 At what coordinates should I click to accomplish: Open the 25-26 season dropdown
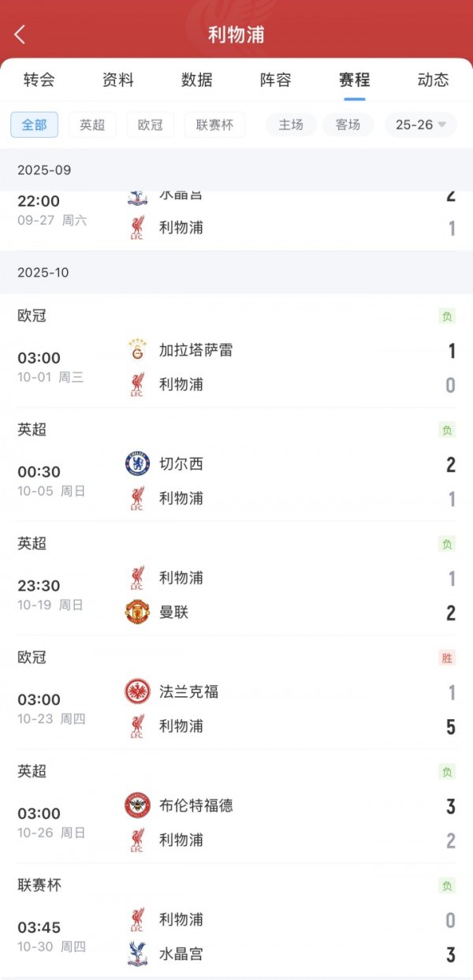click(x=420, y=125)
